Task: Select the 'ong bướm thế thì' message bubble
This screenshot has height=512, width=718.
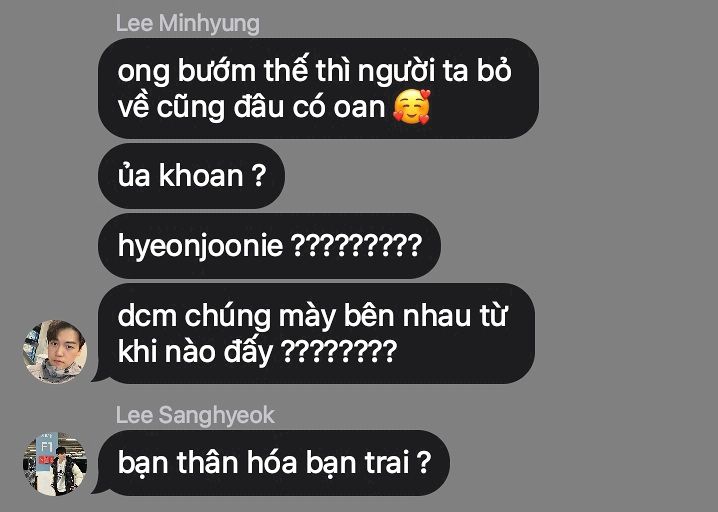Action: click(x=318, y=88)
